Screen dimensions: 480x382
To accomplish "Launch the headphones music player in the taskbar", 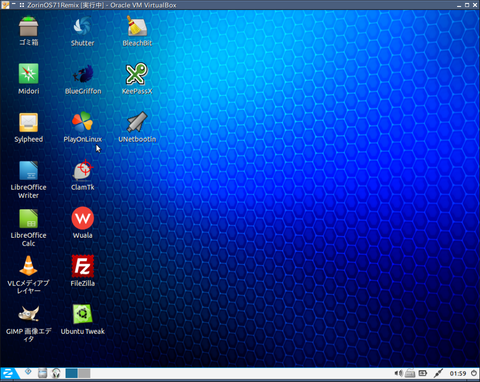I will (x=56, y=373).
